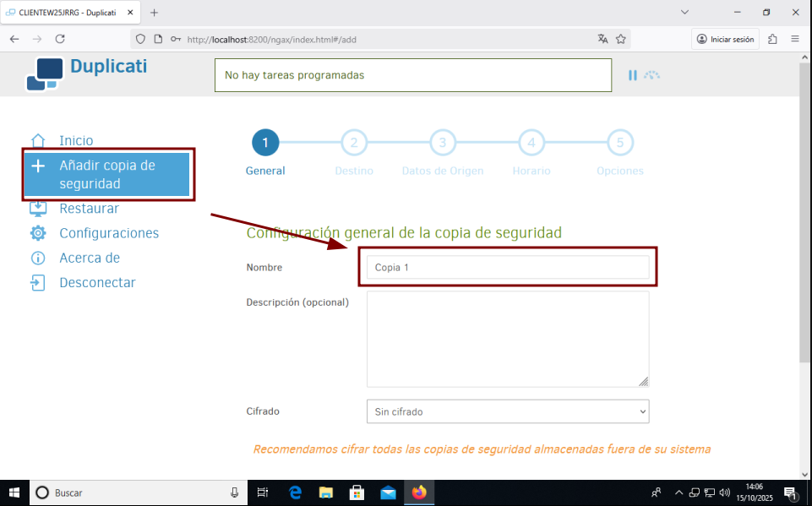Click the Descripción text area
Image resolution: width=812 pixels, height=506 pixels.
[x=508, y=340]
